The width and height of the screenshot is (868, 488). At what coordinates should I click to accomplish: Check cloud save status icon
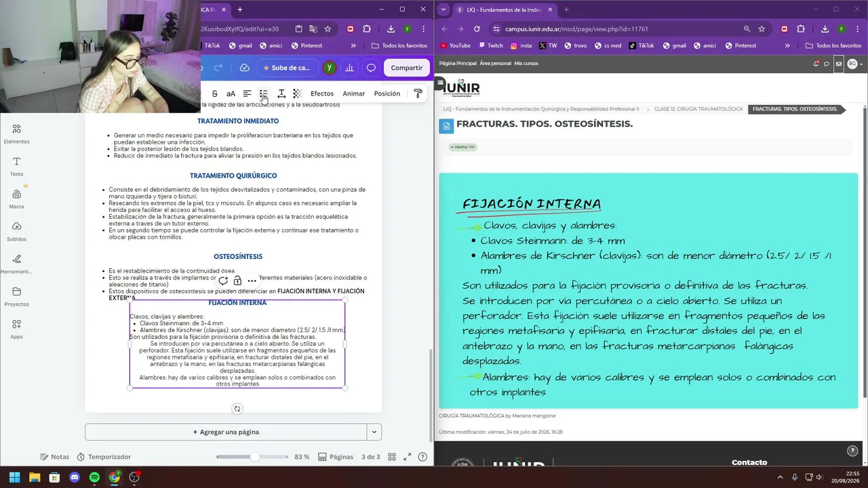(245, 68)
